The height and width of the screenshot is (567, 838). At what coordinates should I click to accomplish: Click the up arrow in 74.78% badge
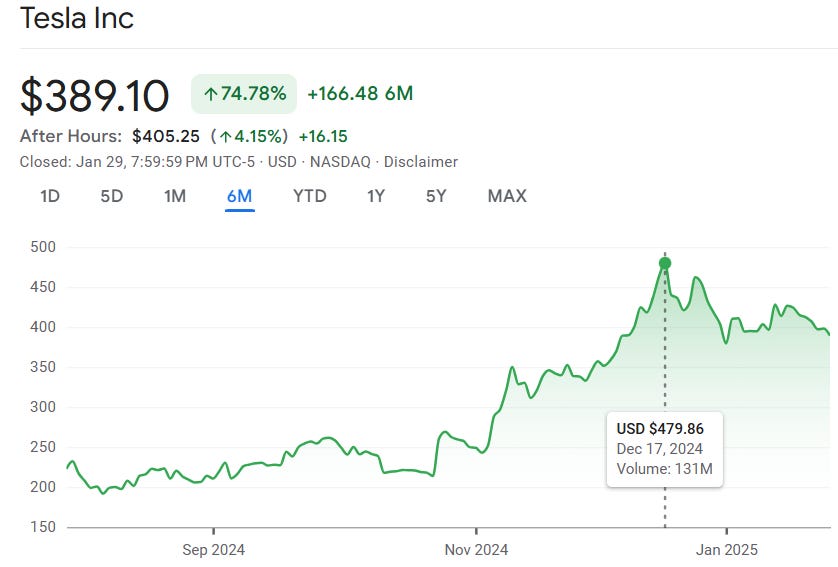[x=211, y=95]
